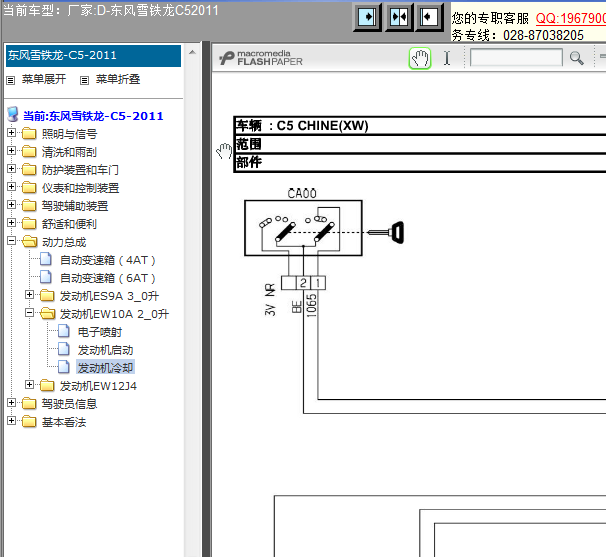Select the 照明与信号 tree item
The width and height of the screenshot is (606, 557).
[x=70, y=134]
